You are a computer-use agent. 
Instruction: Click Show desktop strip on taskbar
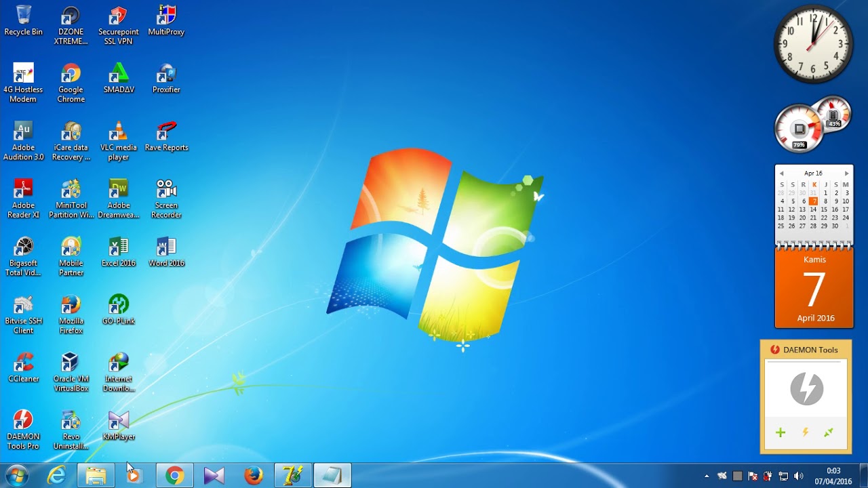863,476
